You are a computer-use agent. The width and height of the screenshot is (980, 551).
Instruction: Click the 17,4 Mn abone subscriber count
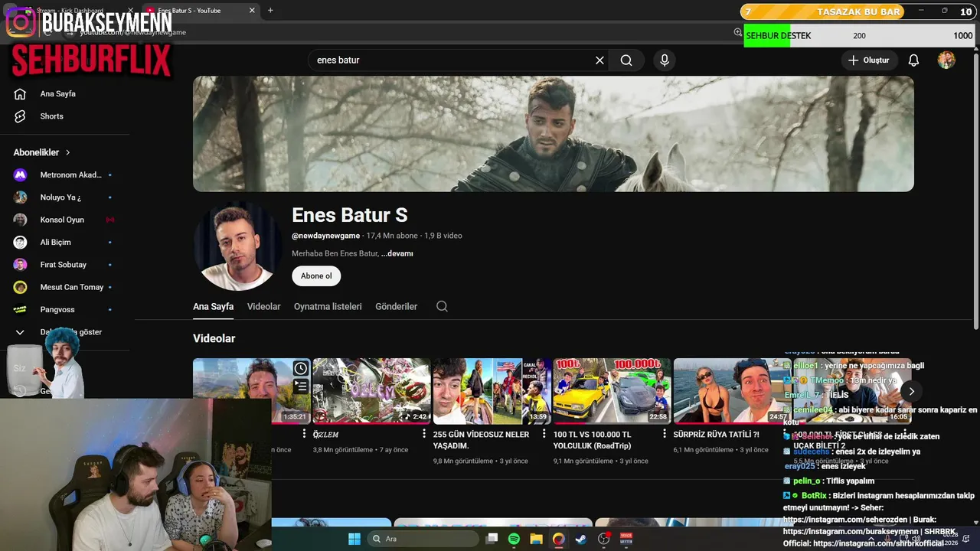point(392,236)
